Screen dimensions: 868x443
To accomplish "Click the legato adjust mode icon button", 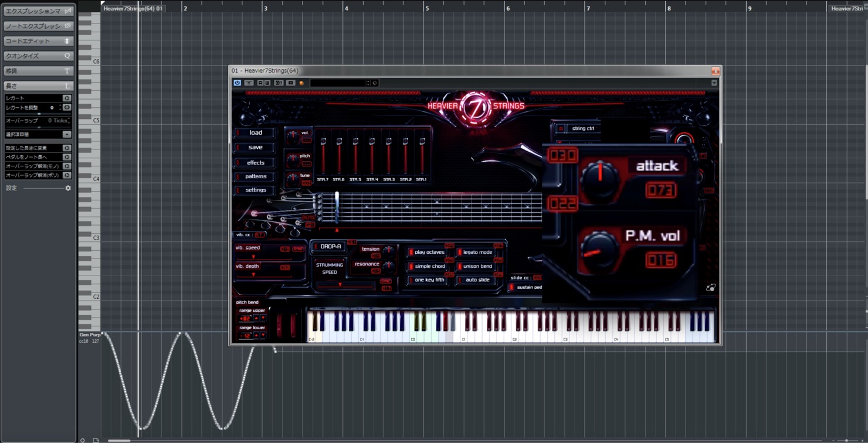I will click(67, 107).
